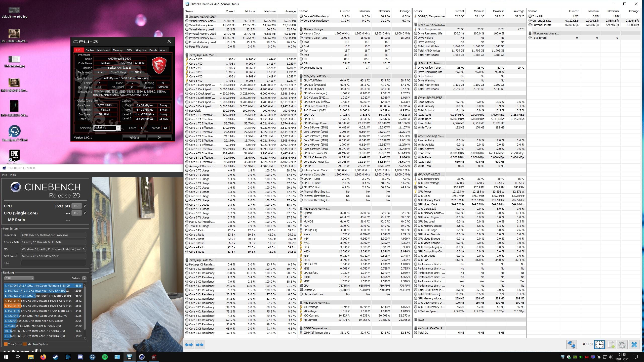Start HWiNFO sensor logging to file
The width and height of the screenshot is (644, 362).
coord(611,344)
